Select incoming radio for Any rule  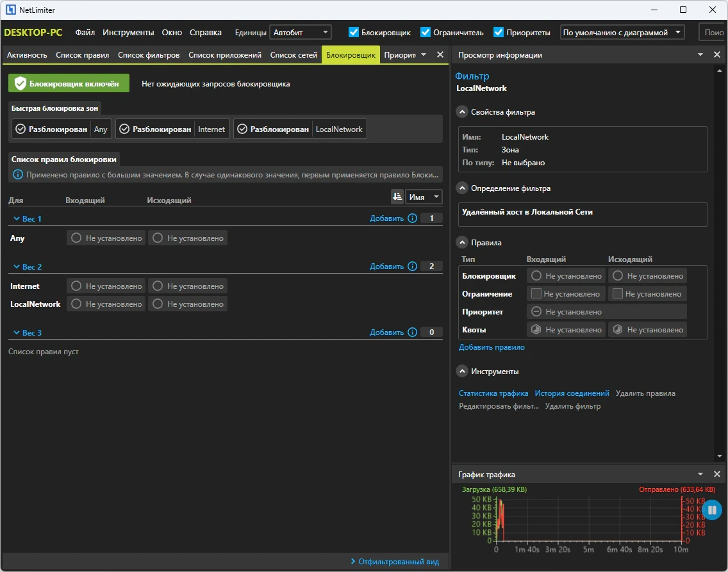76,238
